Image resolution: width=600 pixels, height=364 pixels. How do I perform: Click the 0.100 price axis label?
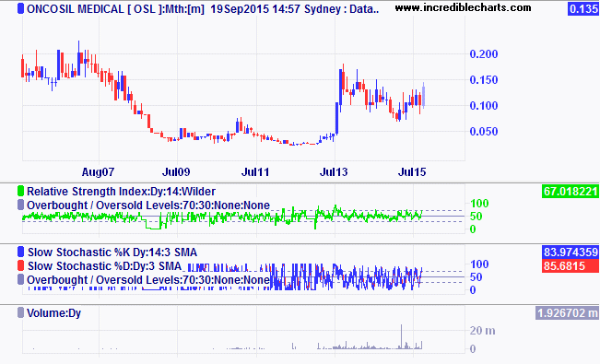click(x=484, y=105)
